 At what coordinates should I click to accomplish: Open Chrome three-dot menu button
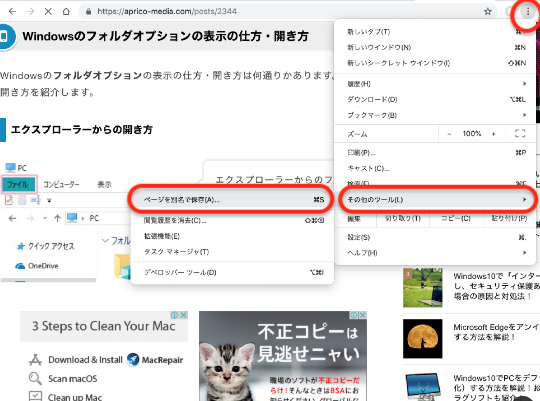[528, 12]
